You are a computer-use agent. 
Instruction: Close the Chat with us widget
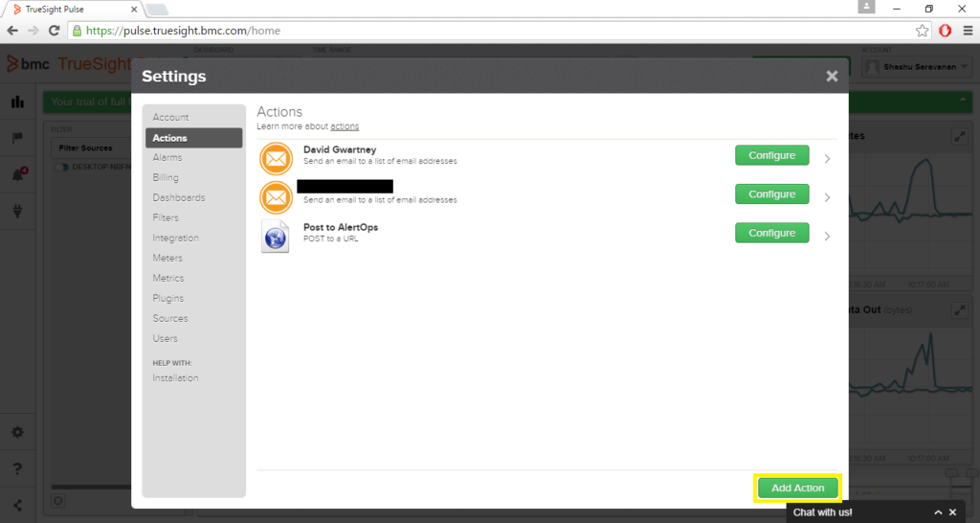952,512
